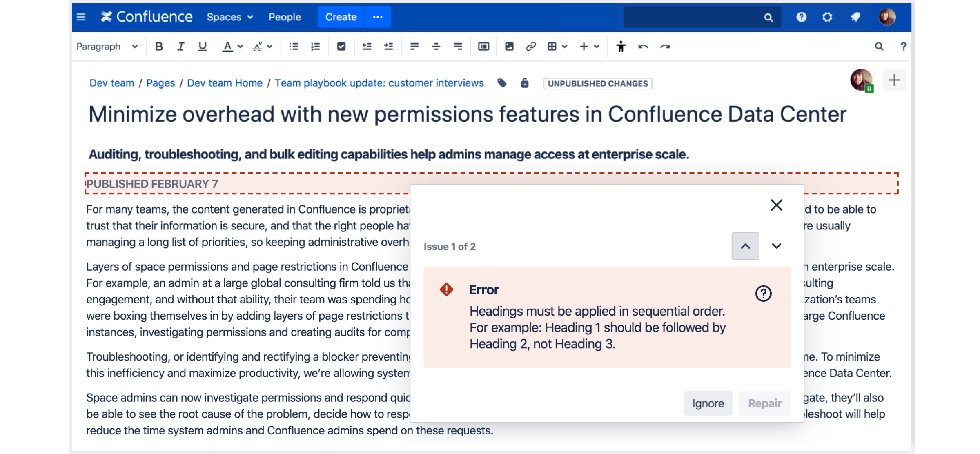Focus the top search field
Screen dimensions: 980x454
(702, 17)
